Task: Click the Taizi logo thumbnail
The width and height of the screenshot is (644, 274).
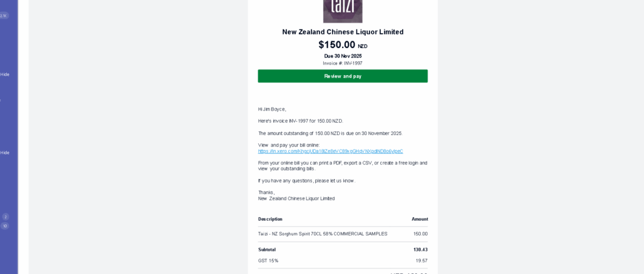Action: (343, 10)
